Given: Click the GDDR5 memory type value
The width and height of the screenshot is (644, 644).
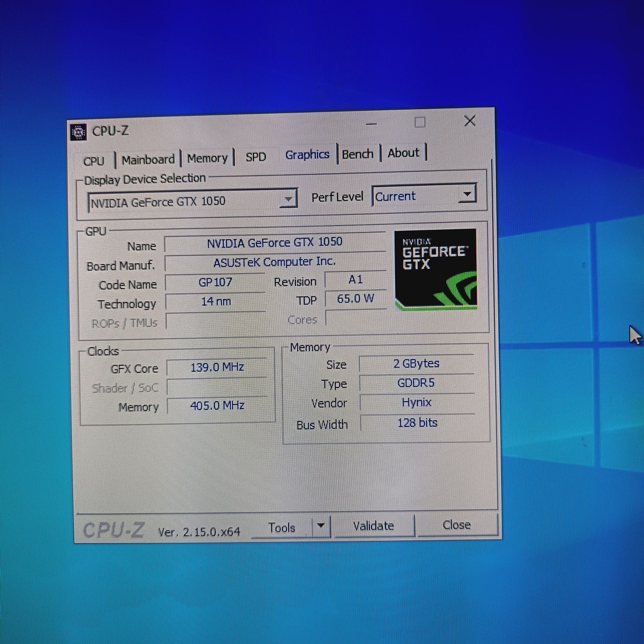Looking at the screenshot, I should pos(416,383).
